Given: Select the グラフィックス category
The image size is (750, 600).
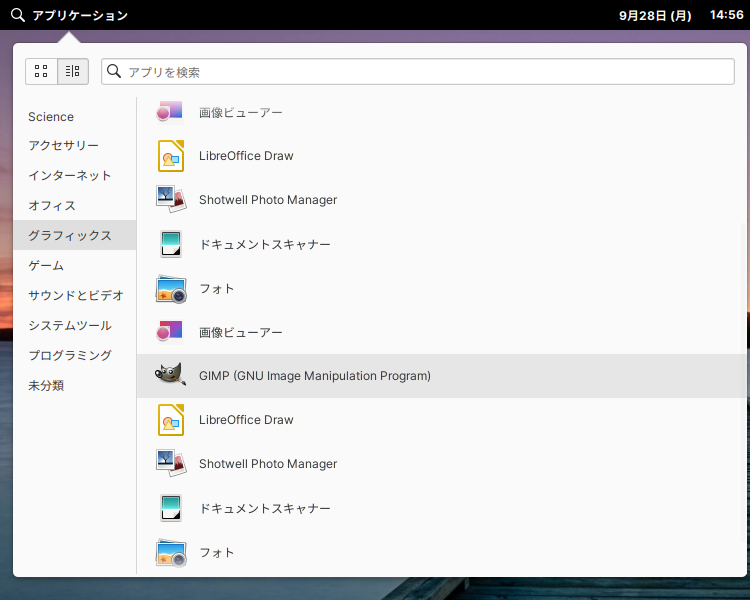Looking at the screenshot, I should (x=75, y=235).
